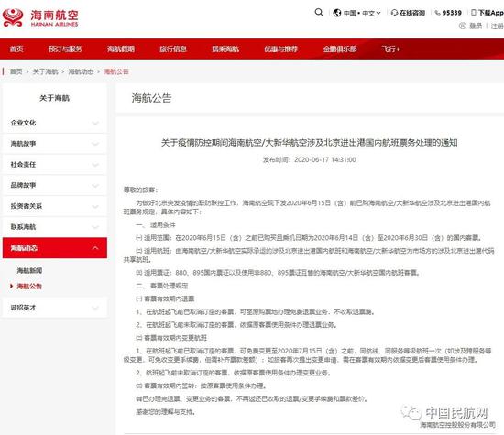Screen dimensions: 504x435
Task: Click 海航公告 in the breadcrumb
Action: tap(116, 71)
